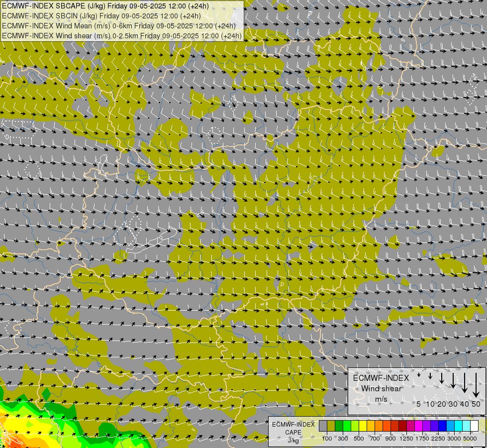This screenshot has width=487, height=448.
Task: Click the 500 value on the CAPE scale
Action: coord(359,439)
